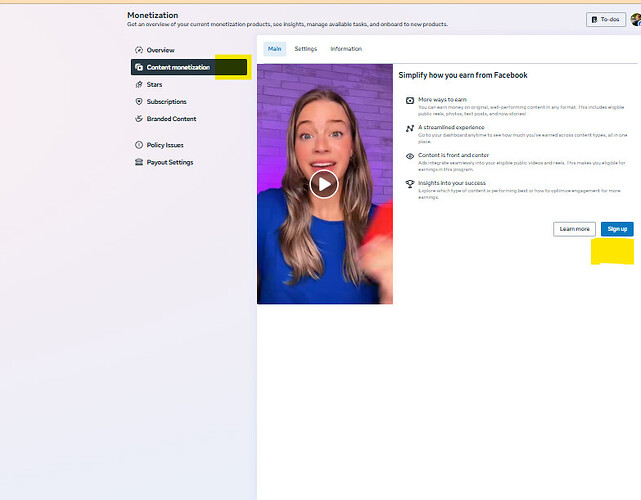View Policy Issues
Image resolution: width=641 pixels, height=500 pixels.
[x=189, y=145]
